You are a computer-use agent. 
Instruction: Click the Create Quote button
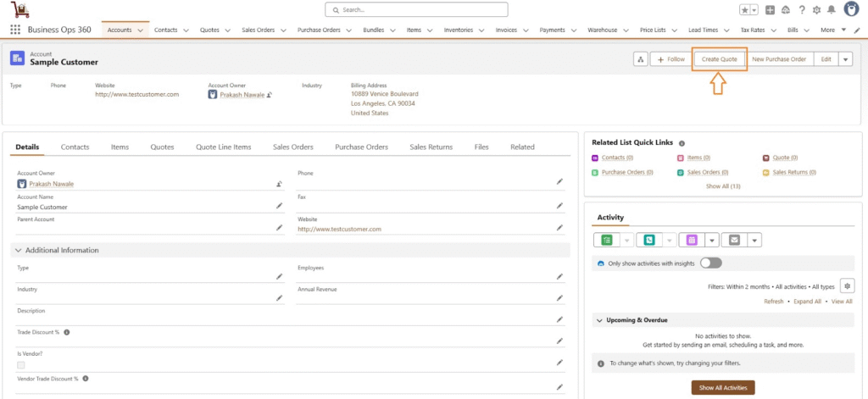click(x=719, y=59)
